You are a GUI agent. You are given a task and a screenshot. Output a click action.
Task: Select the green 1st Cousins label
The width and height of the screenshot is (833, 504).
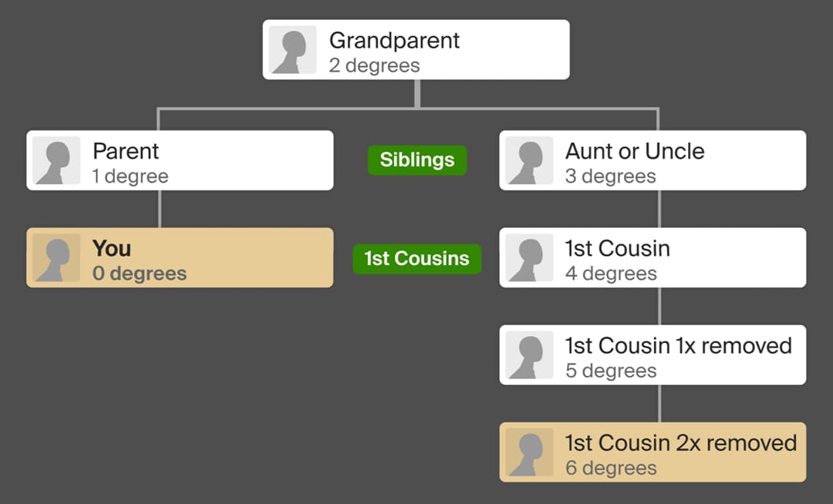pos(417,258)
